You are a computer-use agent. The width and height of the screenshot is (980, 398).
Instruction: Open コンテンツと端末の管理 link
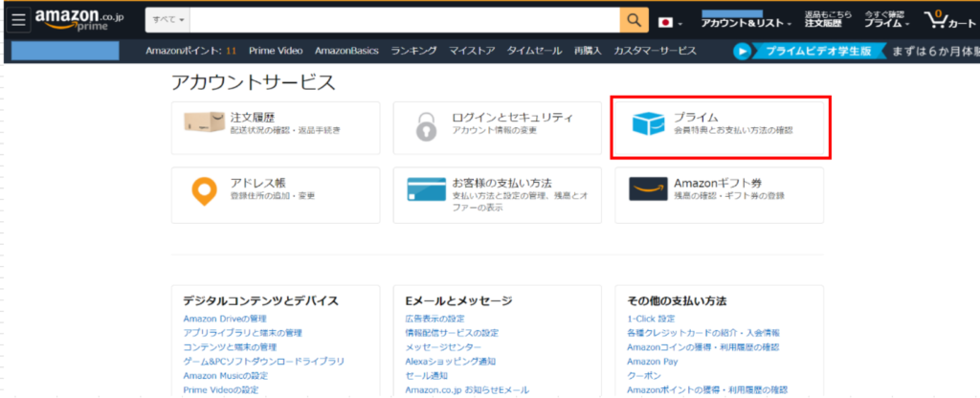(x=230, y=346)
